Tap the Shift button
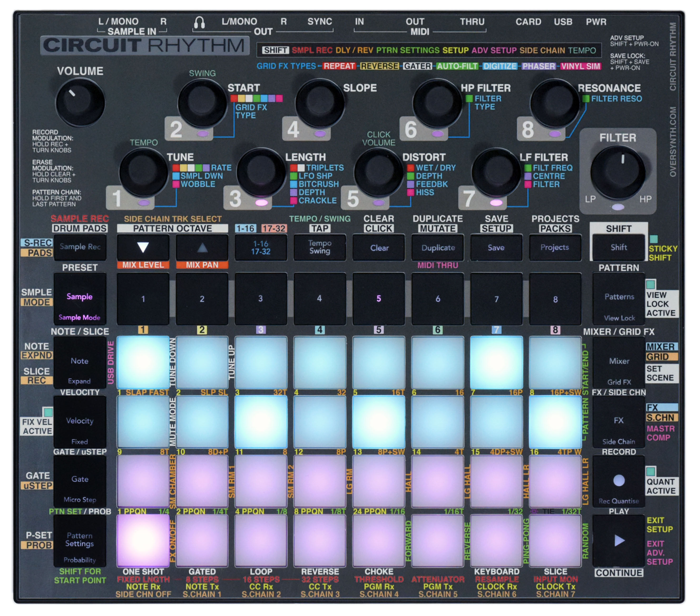This screenshot has width=700, height=616. (x=619, y=247)
